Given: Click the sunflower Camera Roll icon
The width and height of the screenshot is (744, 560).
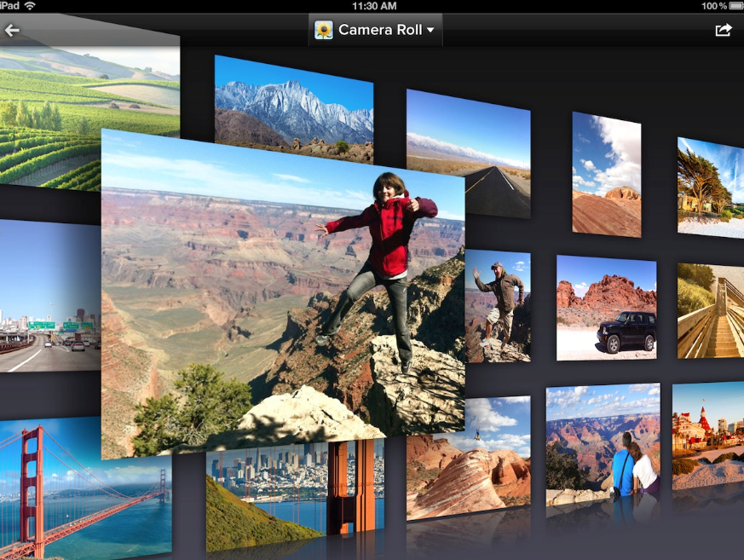Looking at the screenshot, I should [x=324, y=31].
